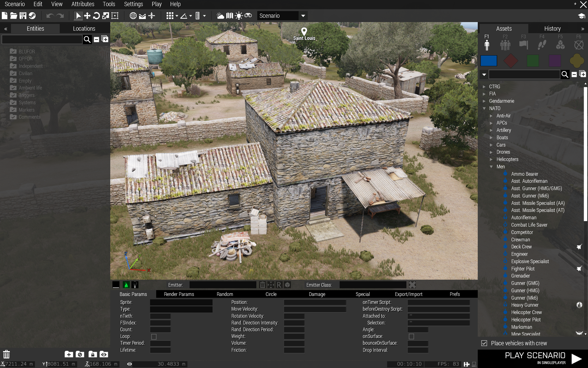Toggle the Loop checkbox
The width and height of the screenshot is (588, 368).
[x=154, y=336]
